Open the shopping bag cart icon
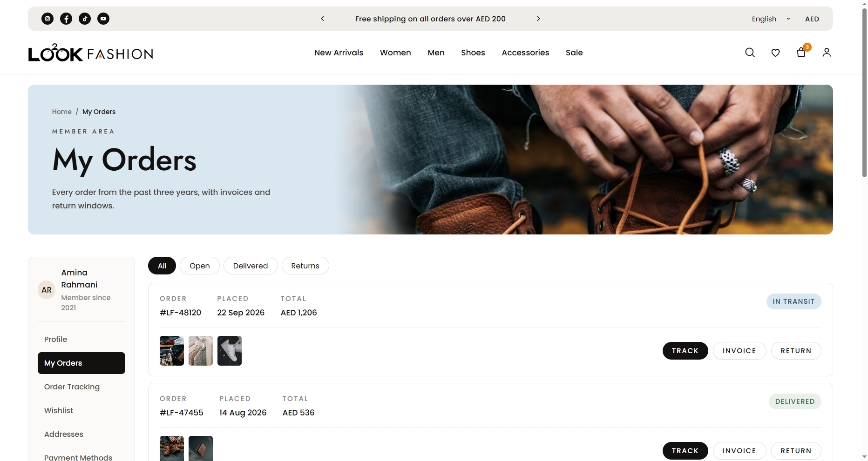 (801, 53)
